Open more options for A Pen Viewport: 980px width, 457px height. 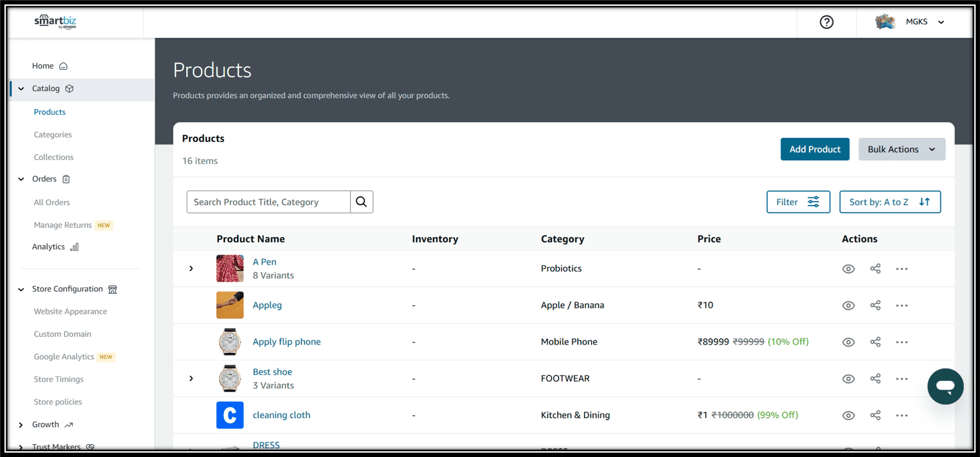tap(902, 269)
